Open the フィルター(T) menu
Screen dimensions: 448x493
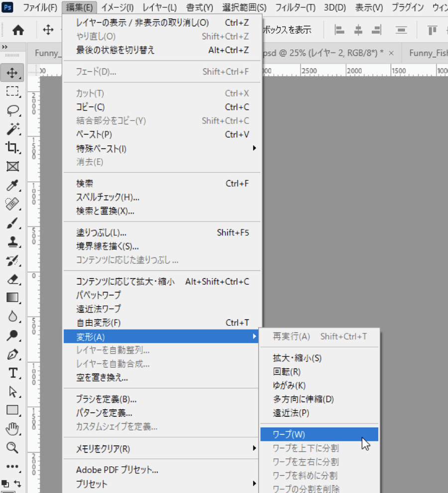295,7
